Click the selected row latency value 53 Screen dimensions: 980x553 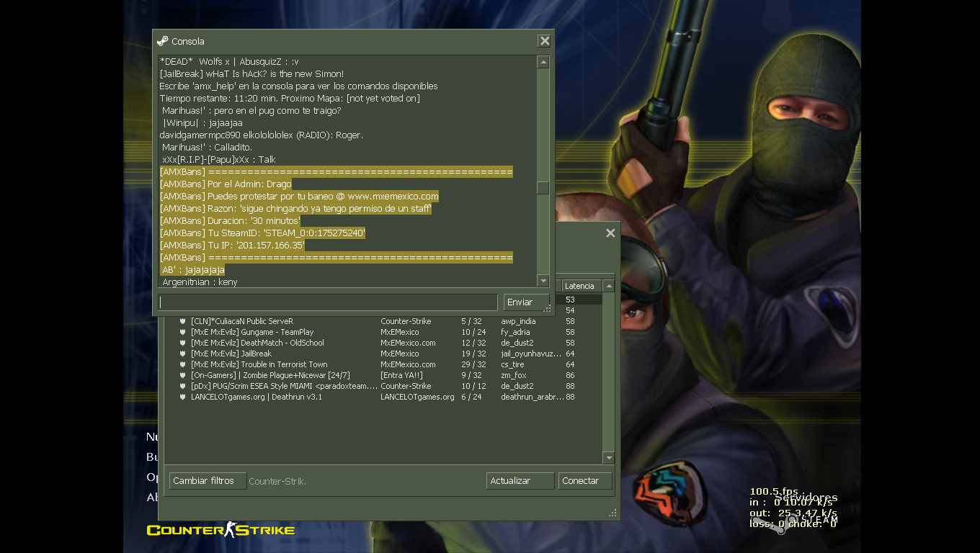tap(570, 300)
